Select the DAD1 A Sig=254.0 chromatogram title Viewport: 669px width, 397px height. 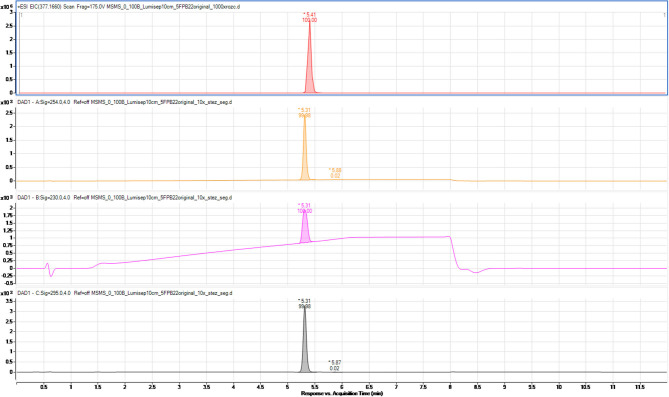point(125,102)
